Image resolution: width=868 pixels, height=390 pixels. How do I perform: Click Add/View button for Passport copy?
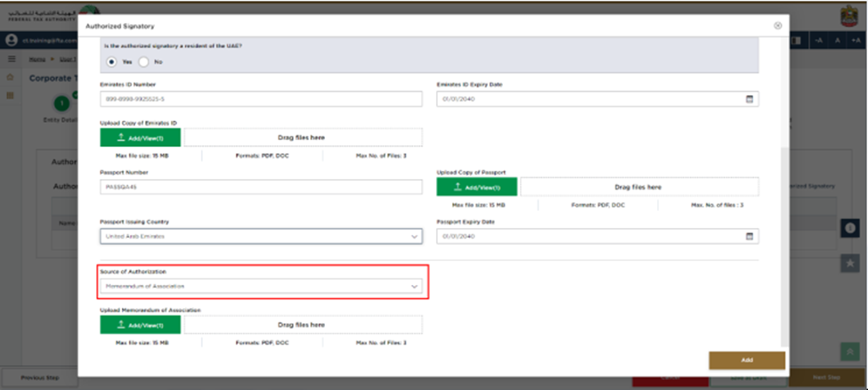click(477, 187)
